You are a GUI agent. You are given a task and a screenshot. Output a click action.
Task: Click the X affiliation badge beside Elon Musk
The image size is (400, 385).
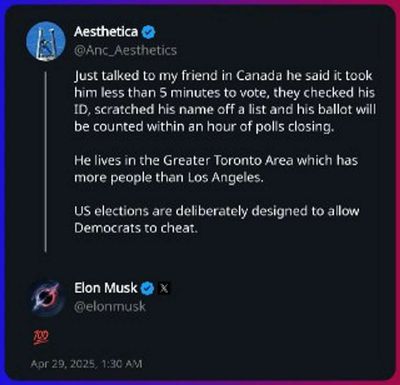point(164,288)
